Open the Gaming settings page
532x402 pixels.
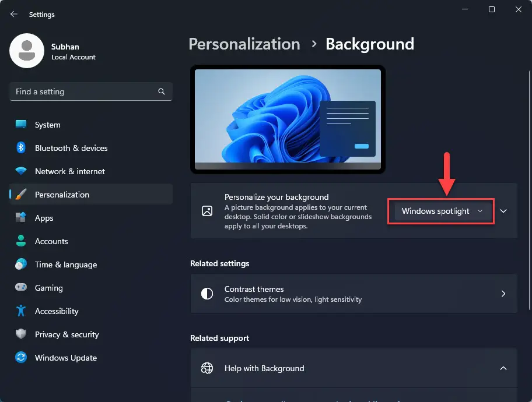91,288
